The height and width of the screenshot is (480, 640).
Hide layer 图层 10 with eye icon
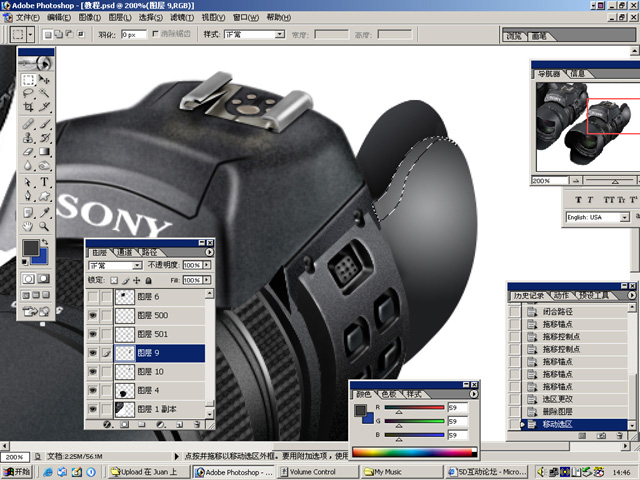tap(93, 371)
